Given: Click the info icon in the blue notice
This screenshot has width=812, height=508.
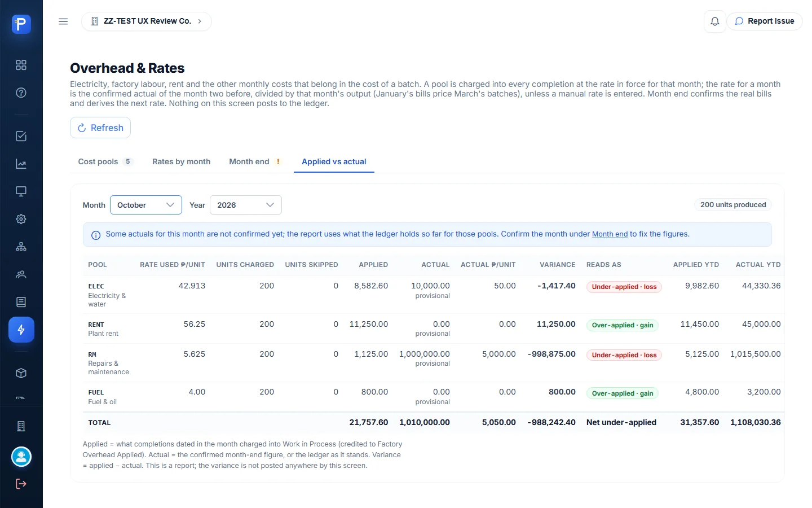Looking at the screenshot, I should tap(96, 235).
